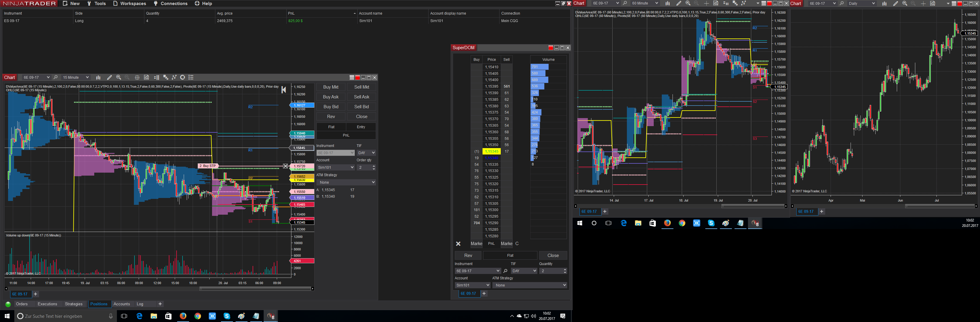Open the 15 Minute interval dropdown
Image resolution: width=980 pixels, height=322 pixels.
[x=75, y=77]
